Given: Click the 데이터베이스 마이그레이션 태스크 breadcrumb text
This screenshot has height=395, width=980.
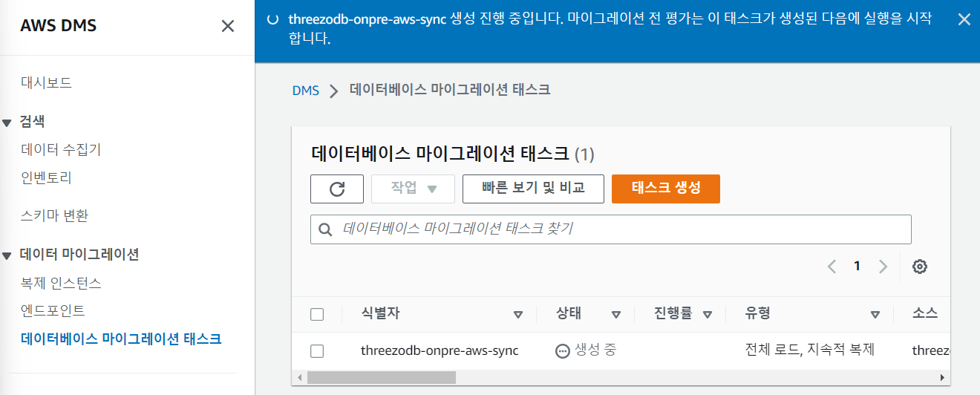Looking at the screenshot, I should (450, 90).
